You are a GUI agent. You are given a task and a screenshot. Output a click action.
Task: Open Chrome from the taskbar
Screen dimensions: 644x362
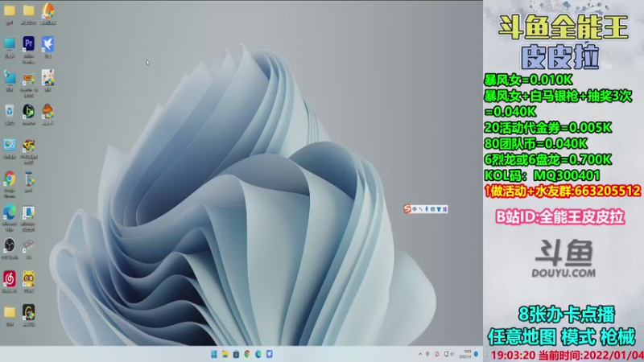tap(247, 354)
